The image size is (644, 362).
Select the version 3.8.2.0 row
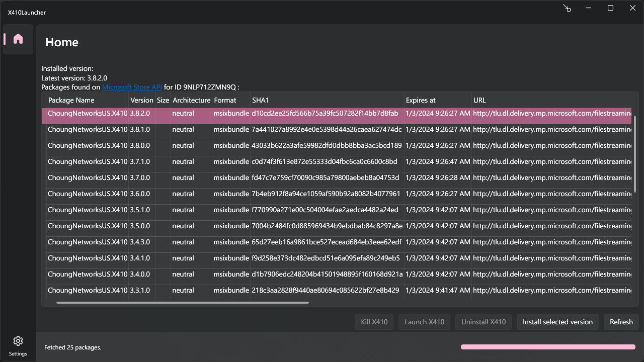(x=337, y=116)
